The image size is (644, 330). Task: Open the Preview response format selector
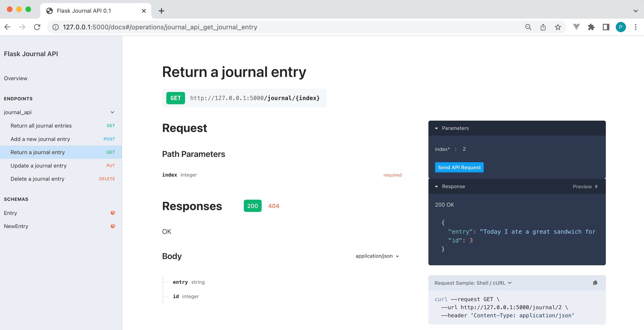[x=585, y=186]
